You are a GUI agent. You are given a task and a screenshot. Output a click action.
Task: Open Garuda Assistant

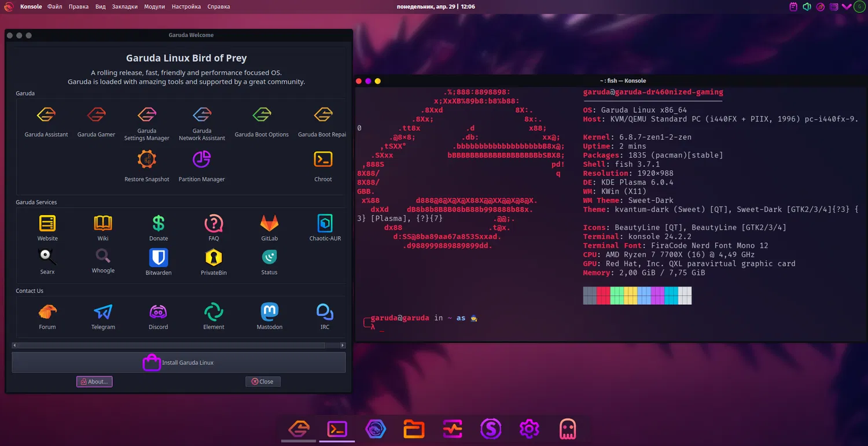point(46,115)
